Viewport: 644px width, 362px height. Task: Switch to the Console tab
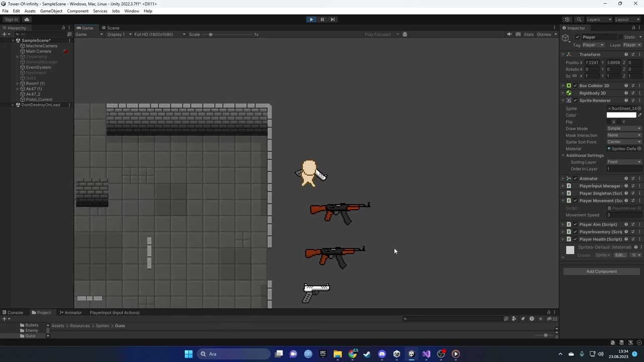point(15,312)
